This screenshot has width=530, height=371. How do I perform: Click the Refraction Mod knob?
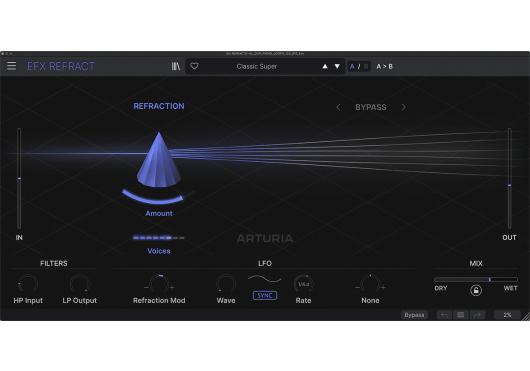pyautogui.click(x=159, y=284)
